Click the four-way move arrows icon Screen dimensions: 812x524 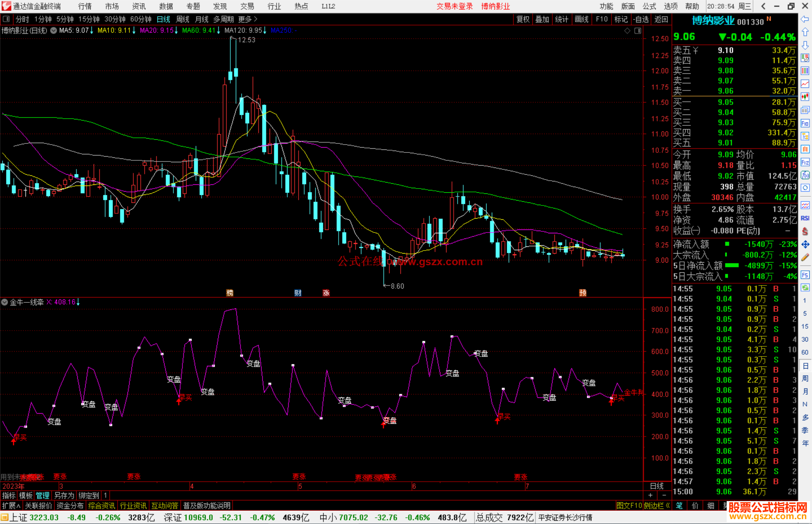[805, 245]
